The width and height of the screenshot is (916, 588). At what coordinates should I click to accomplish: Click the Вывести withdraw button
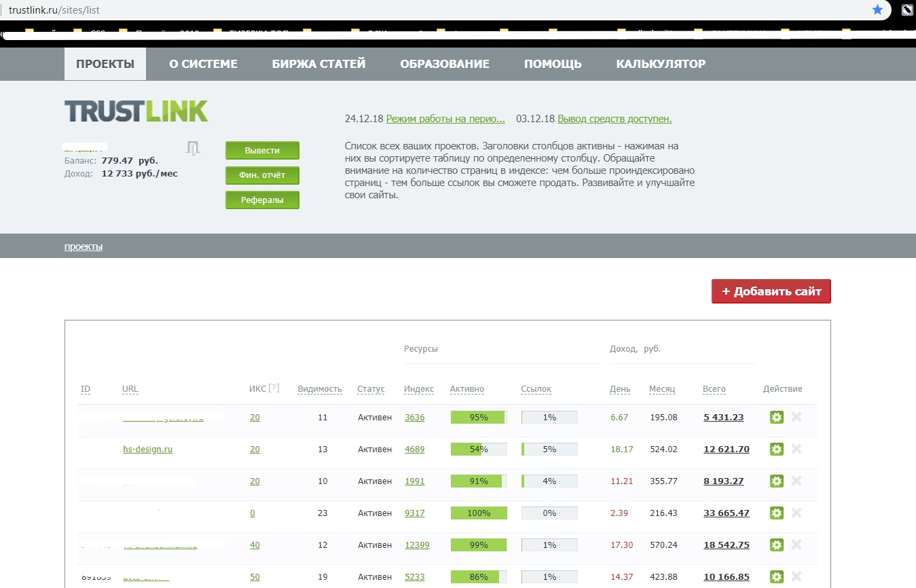tap(262, 151)
